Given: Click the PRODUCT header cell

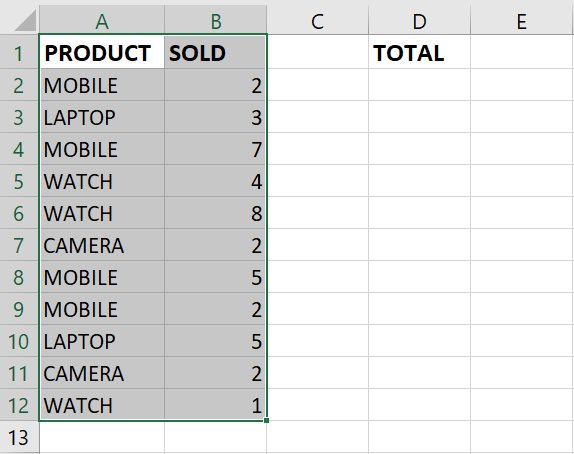Looking at the screenshot, I should click(x=102, y=52).
